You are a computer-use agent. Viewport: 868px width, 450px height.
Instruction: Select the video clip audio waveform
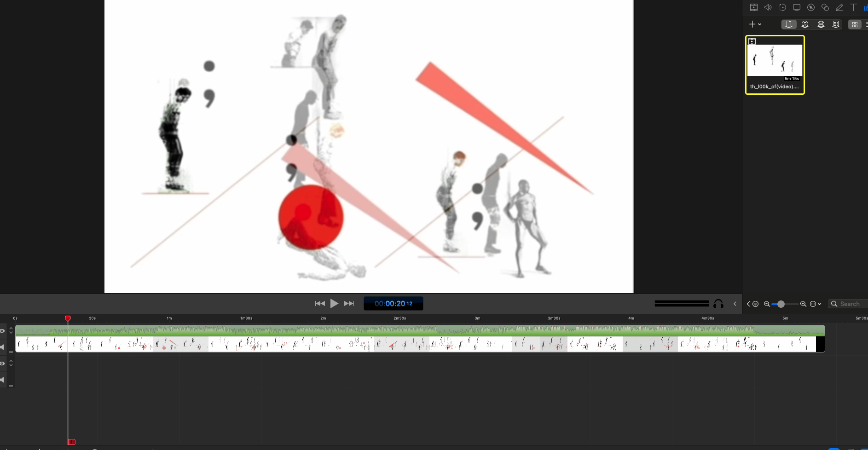coord(420,330)
